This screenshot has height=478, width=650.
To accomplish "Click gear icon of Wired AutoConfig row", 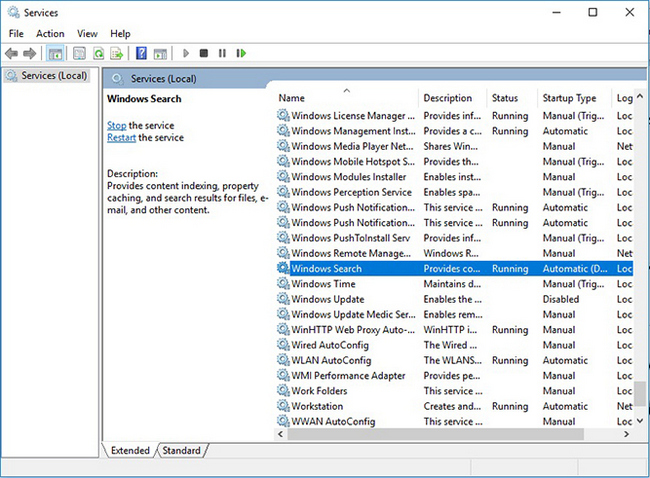I will (x=283, y=345).
